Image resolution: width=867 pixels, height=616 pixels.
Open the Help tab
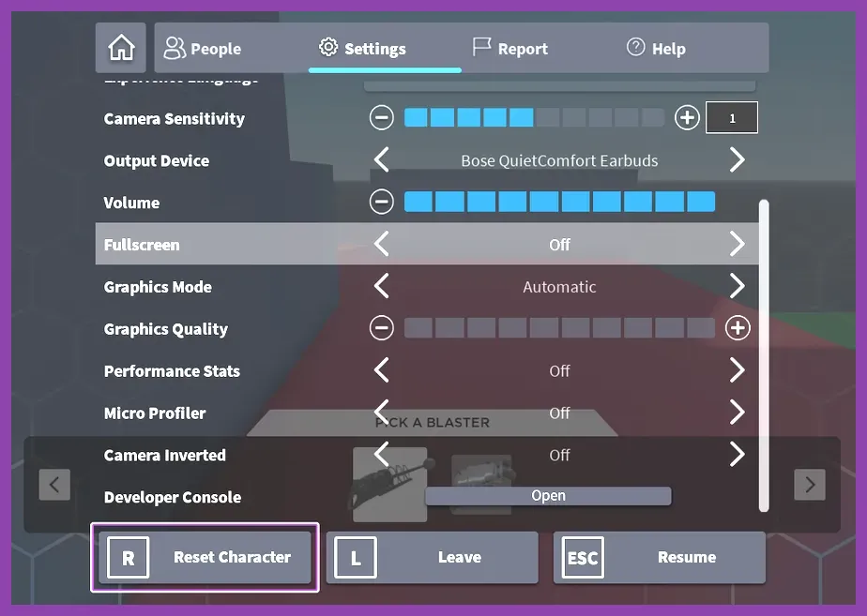point(656,49)
